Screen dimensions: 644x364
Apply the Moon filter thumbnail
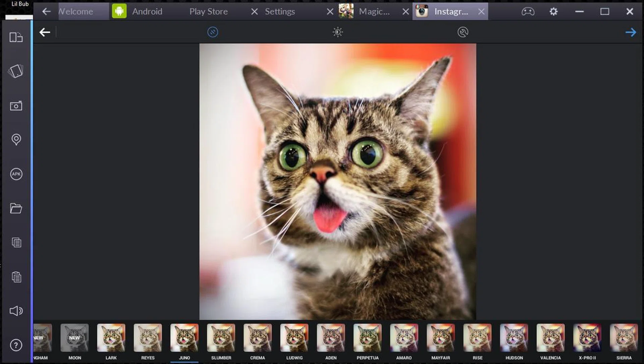74,338
